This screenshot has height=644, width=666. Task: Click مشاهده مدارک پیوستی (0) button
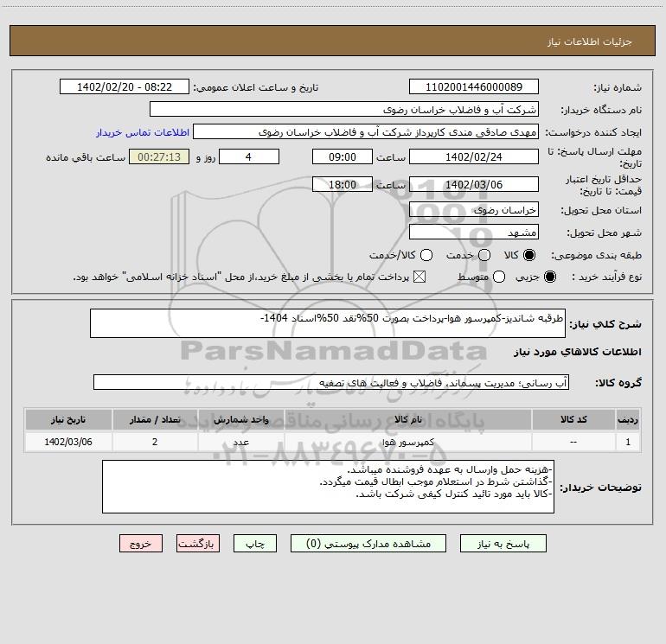click(x=368, y=544)
